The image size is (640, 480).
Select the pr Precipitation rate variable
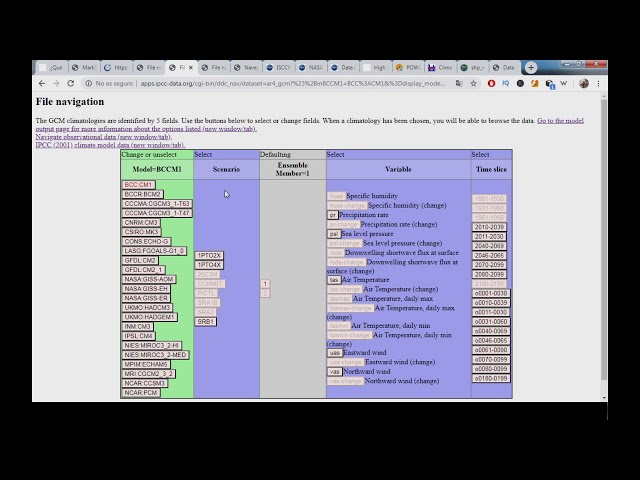(x=333, y=215)
